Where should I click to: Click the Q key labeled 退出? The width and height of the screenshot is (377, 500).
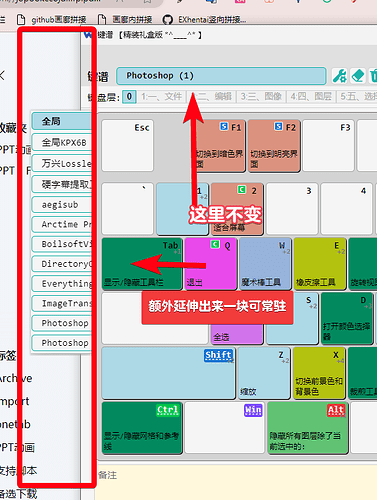coord(211,263)
